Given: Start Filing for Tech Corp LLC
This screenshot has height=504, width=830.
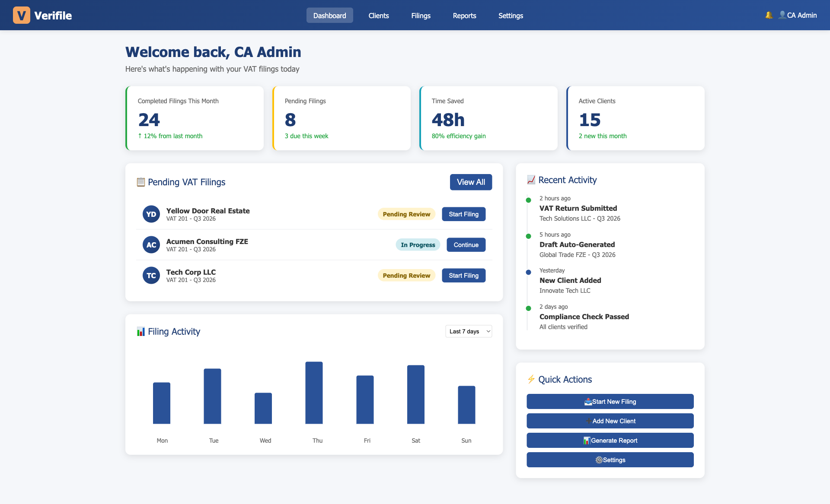Looking at the screenshot, I should (463, 276).
